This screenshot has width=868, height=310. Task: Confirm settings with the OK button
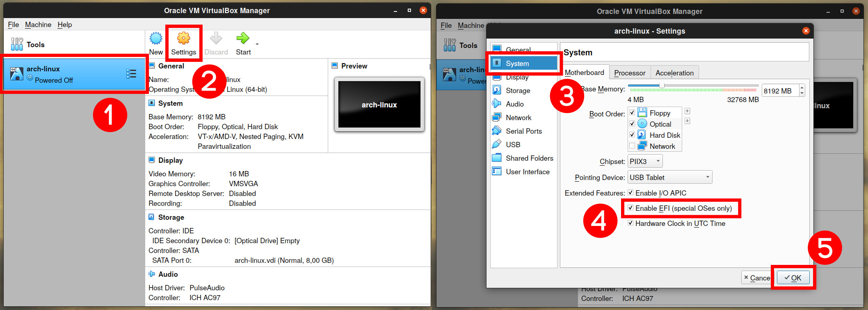coord(793,278)
